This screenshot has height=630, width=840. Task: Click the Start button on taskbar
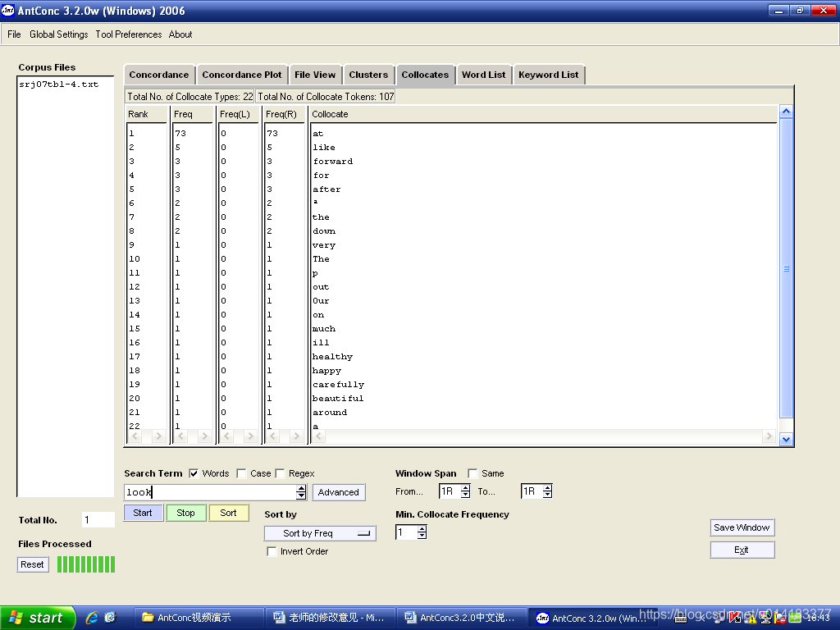click(37, 618)
